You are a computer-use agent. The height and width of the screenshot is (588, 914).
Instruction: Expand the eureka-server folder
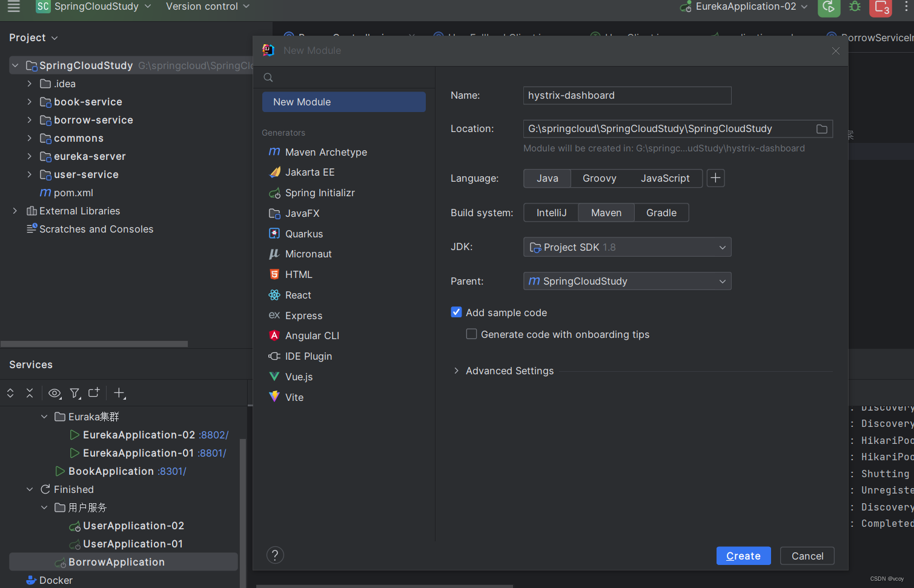pyautogui.click(x=29, y=156)
